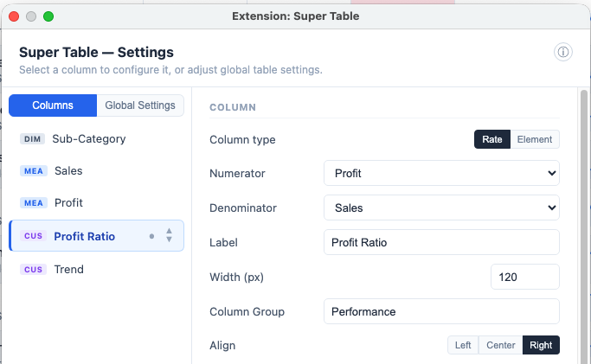Viewport: 591px width, 364px height.
Task: Open the Denominator dropdown showing Sales
Action: tap(441, 208)
